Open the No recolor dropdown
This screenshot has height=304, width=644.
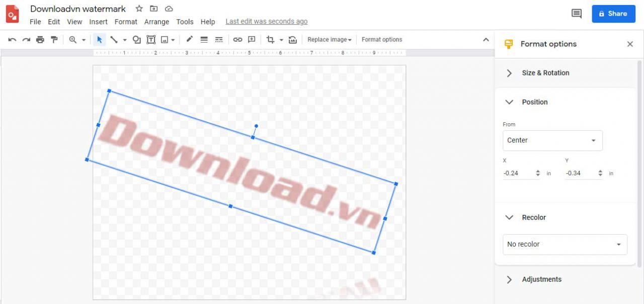pyautogui.click(x=565, y=244)
